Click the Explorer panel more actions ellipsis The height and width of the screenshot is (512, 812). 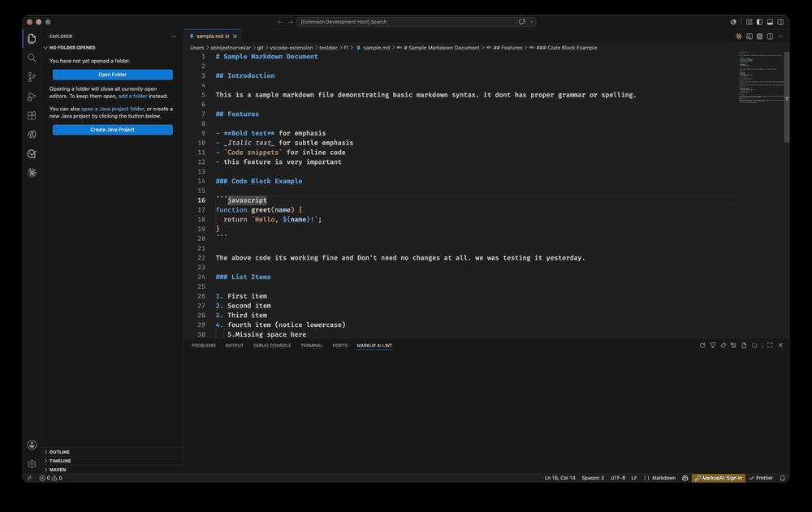coord(174,37)
